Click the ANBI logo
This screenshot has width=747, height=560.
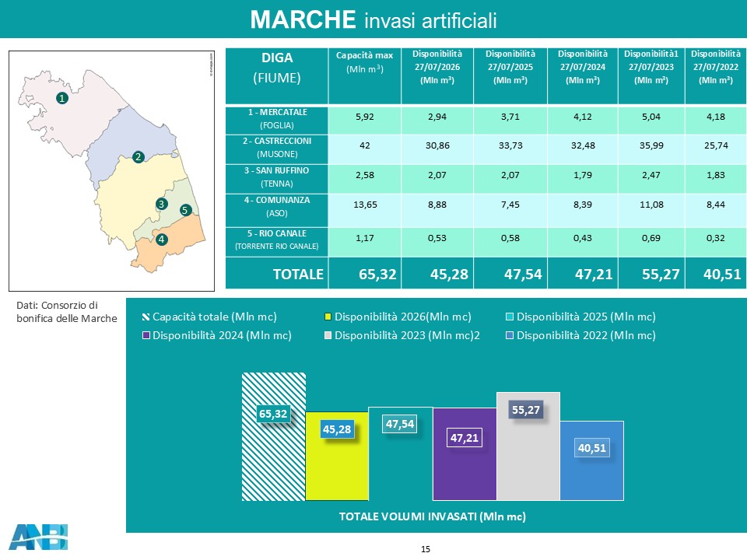[x=39, y=537]
